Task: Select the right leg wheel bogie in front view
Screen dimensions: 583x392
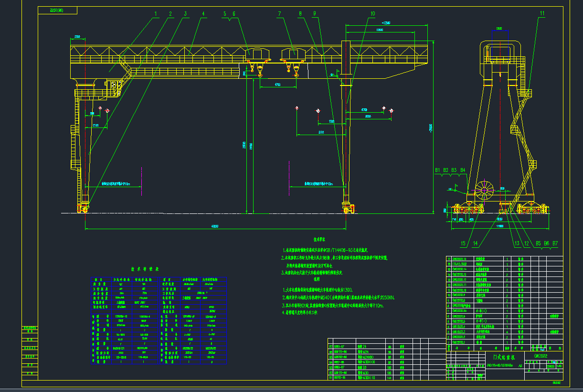Action: point(347,208)
